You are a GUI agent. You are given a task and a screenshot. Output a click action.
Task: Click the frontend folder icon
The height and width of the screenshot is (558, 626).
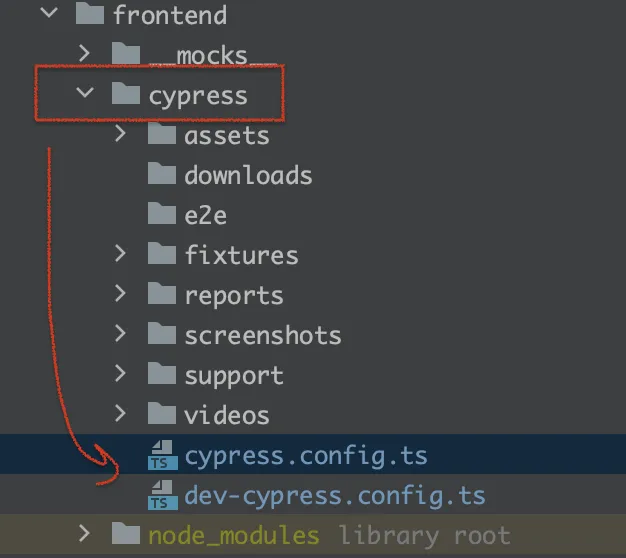tap(90, 13)
